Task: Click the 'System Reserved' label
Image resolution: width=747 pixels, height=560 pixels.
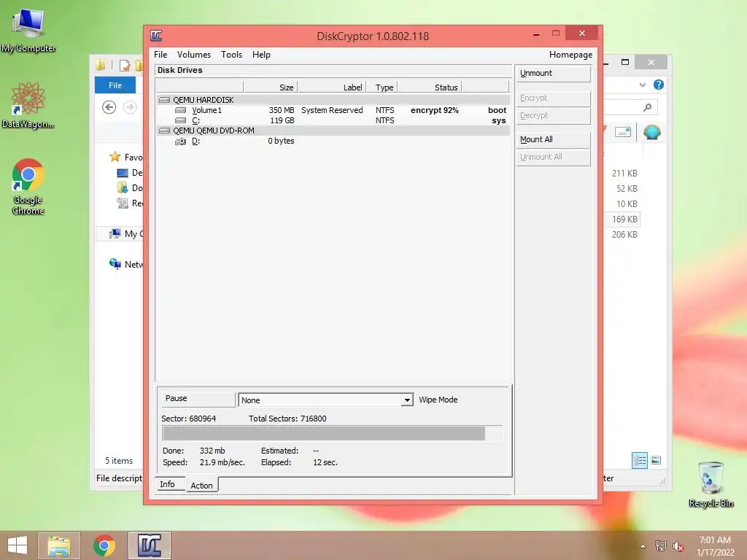Action: 332,111
